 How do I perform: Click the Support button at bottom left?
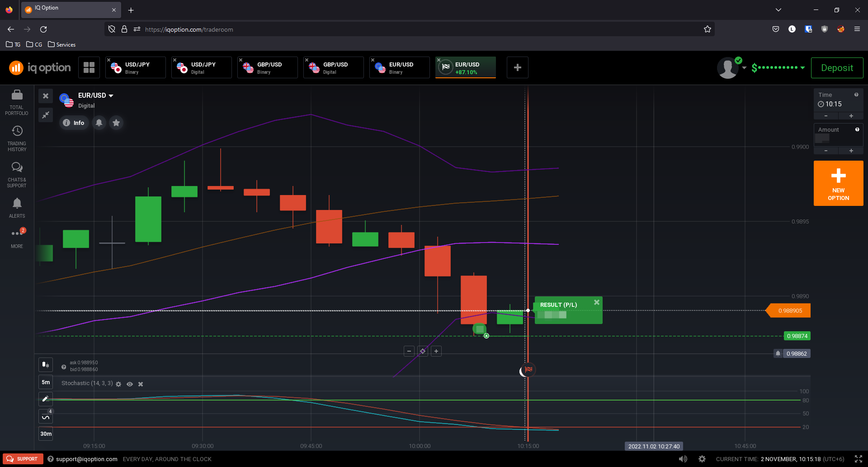pos(23,459)
